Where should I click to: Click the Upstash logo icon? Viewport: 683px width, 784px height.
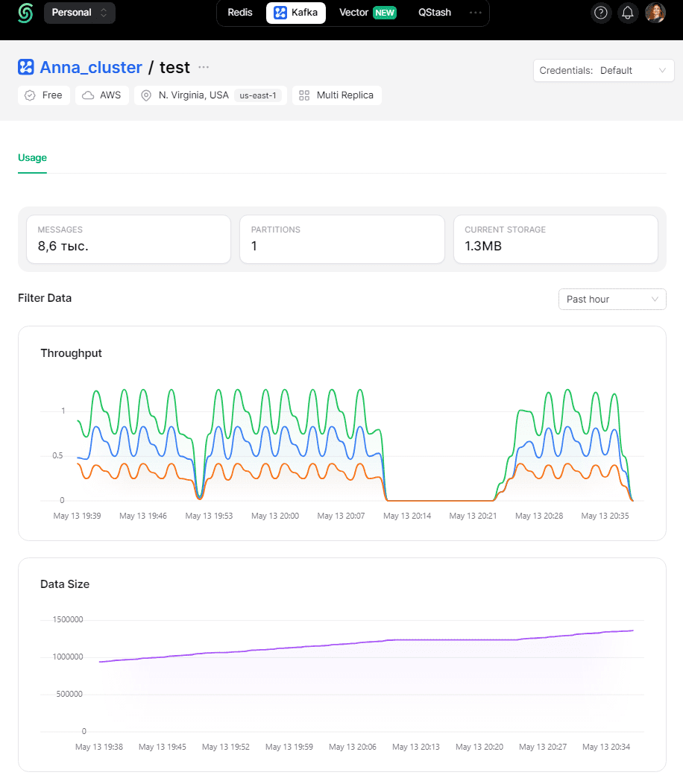click(x=25, y=13)
